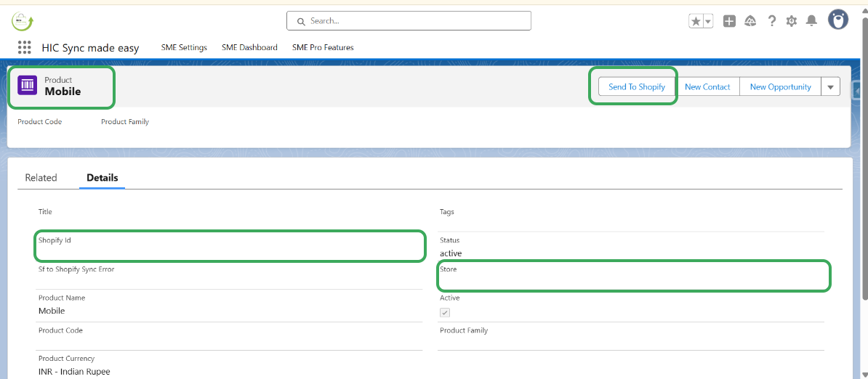Switch to the Related tab
Image resolution: width=868 pixels, height=379 pixels.
coord(41,177)
